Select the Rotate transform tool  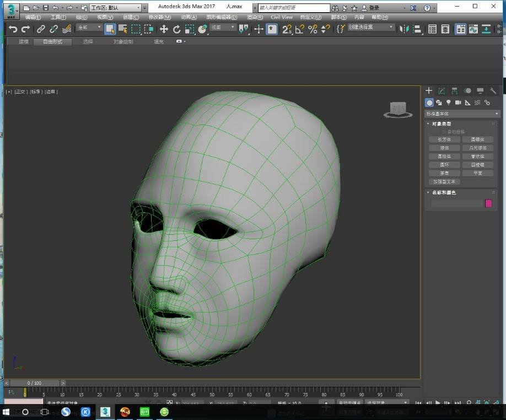click(x=177, y=29)
